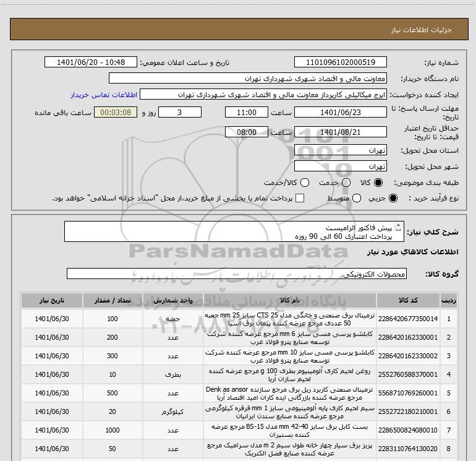Click unit جعبه in row 1

[172, 319]
